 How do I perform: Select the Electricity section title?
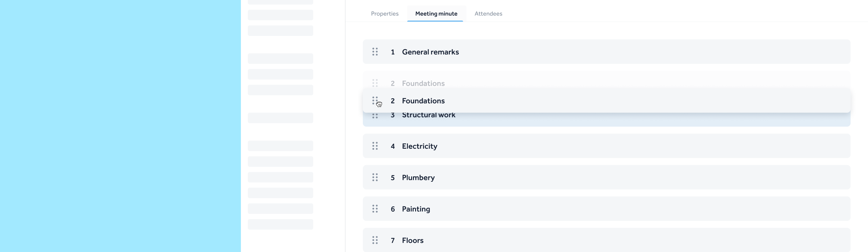[419, 146]
